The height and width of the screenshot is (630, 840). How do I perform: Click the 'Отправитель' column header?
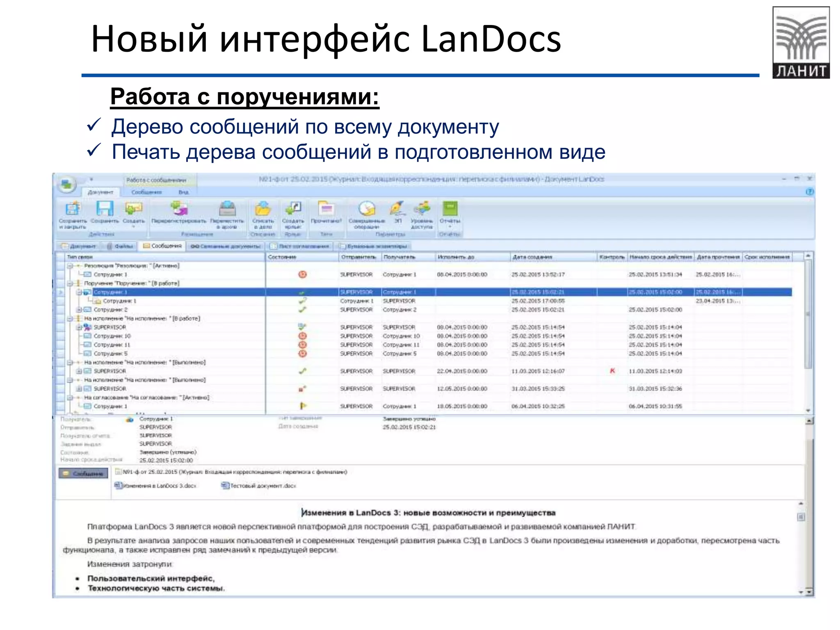click(x=359, y=257)
